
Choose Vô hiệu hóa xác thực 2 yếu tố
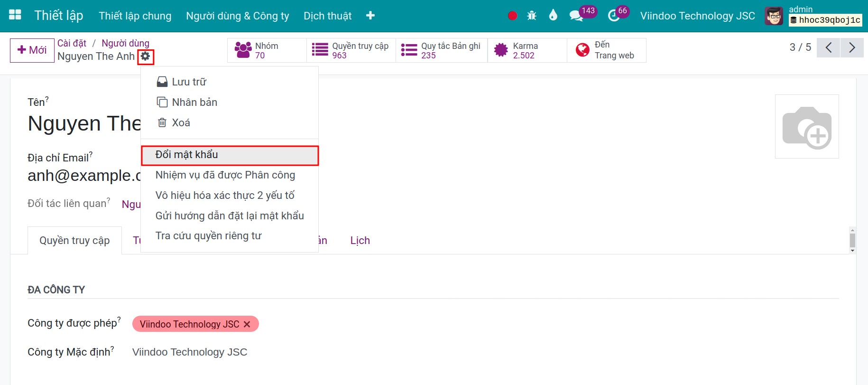[x=230, y=195]
